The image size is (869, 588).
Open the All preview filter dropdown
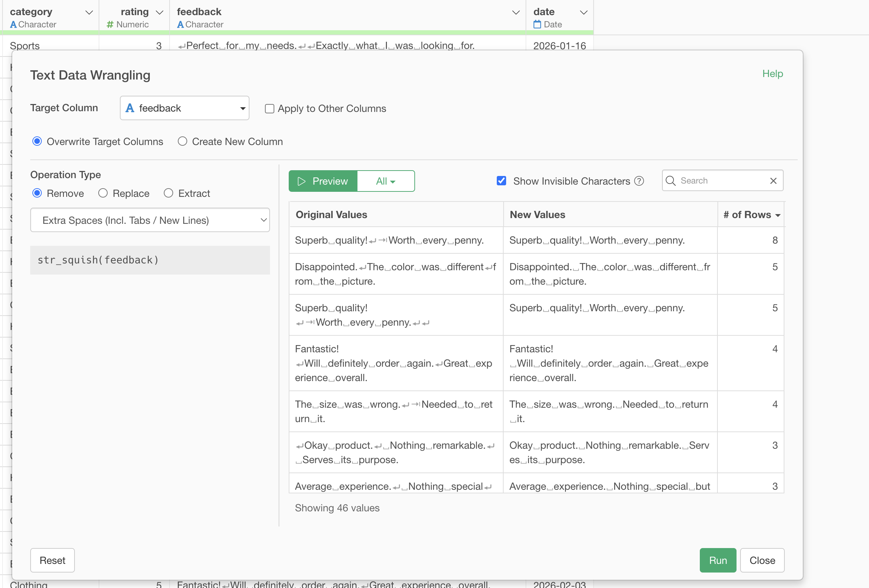[x=386, y=181]
